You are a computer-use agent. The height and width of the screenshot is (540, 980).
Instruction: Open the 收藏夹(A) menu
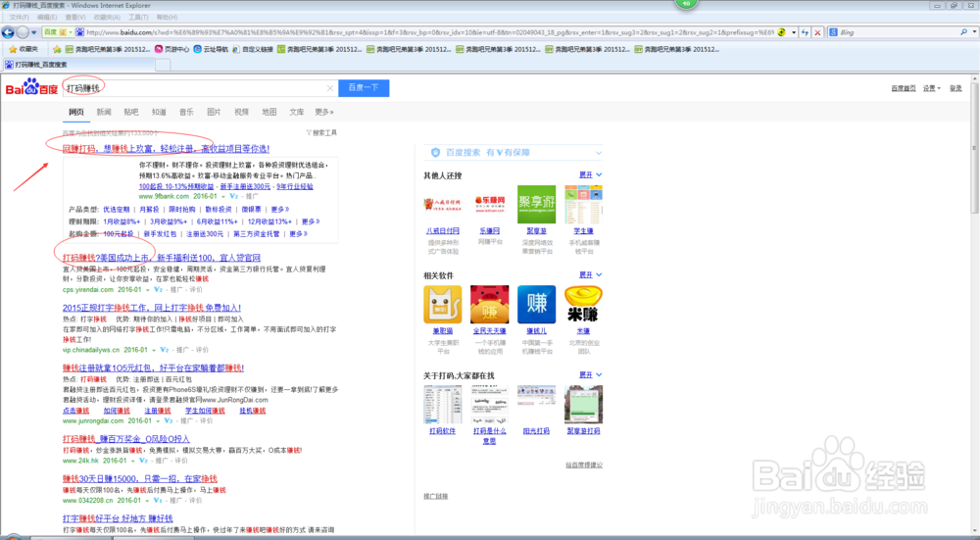click(x=106, y=18)
